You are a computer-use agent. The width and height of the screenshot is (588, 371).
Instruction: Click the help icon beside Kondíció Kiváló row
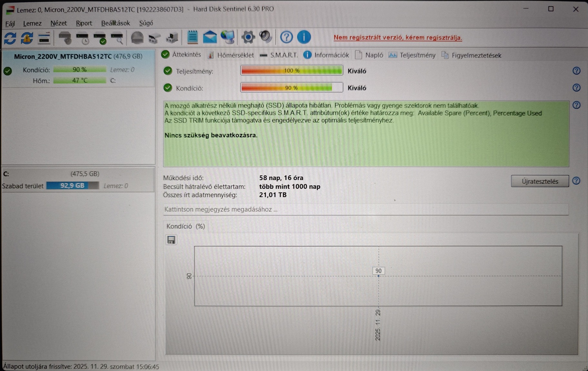tap(576, 88)
